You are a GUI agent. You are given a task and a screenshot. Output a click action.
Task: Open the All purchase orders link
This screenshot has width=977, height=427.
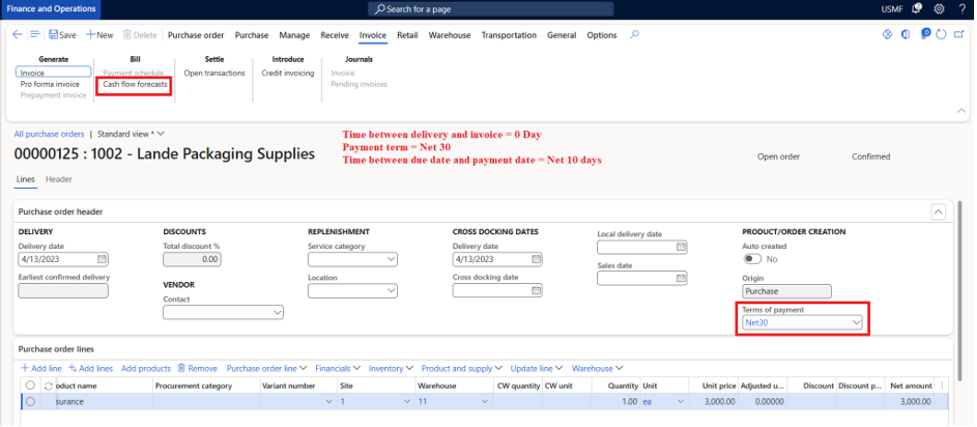point(49,133)
